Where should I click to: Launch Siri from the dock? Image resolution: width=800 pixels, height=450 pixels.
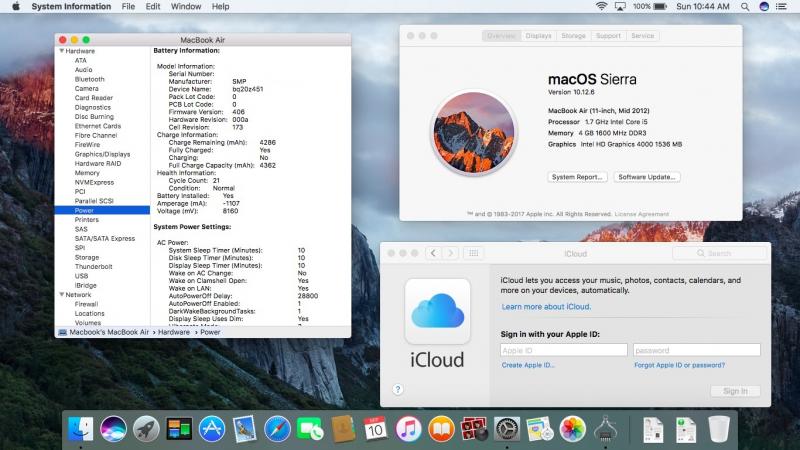pos(113,429)
